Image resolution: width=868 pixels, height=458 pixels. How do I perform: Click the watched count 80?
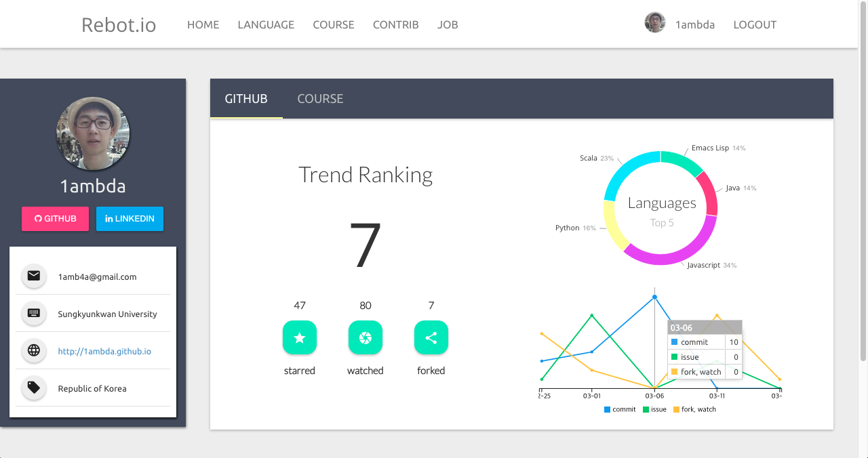(366, 306)
